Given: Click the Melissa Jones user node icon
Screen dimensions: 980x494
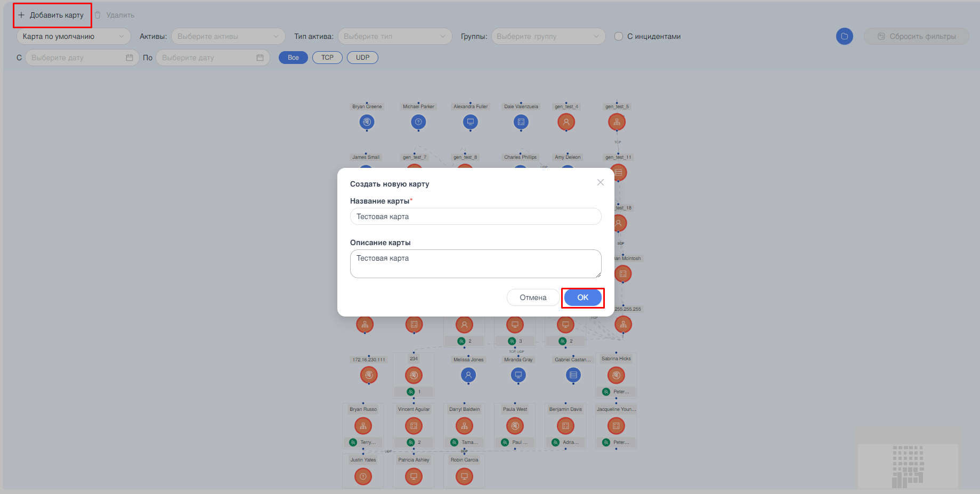Looking at the screenshot, I should 468,375.
